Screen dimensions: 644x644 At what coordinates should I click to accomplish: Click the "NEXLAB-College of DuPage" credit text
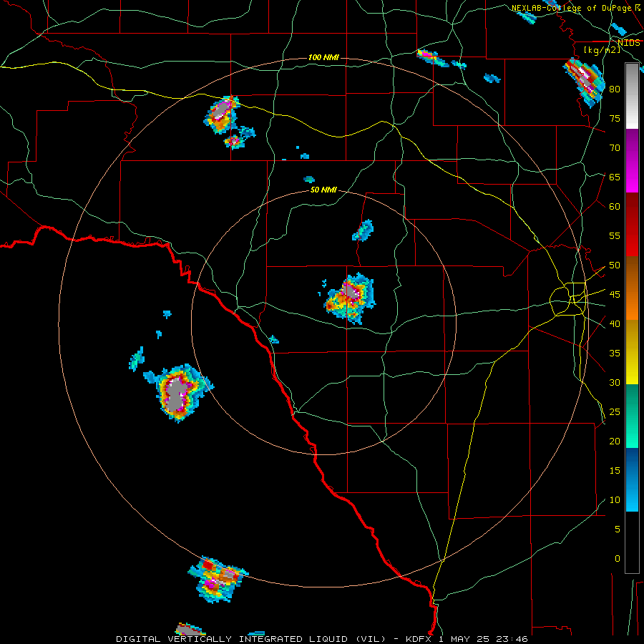point(571,8)
